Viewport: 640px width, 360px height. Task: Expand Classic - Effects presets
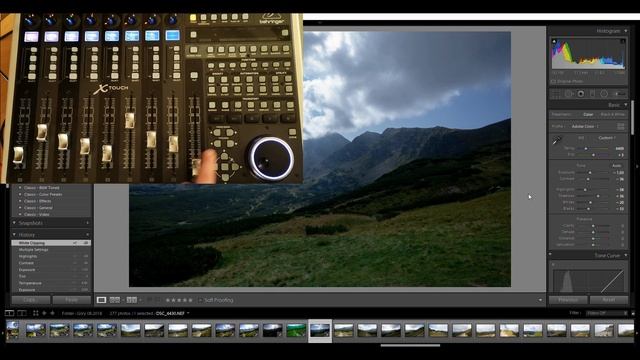pyautogui.click(x=20, y=201)
